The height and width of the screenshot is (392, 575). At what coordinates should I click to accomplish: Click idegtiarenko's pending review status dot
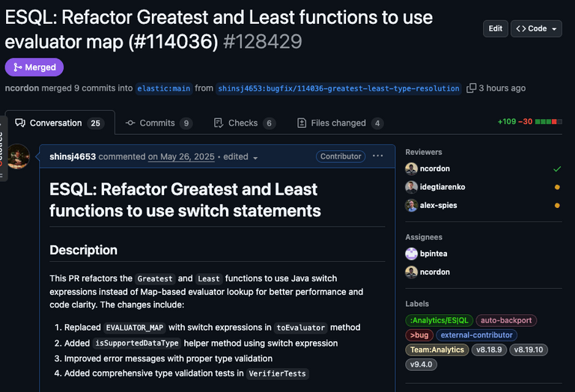(x=556, y=187)
